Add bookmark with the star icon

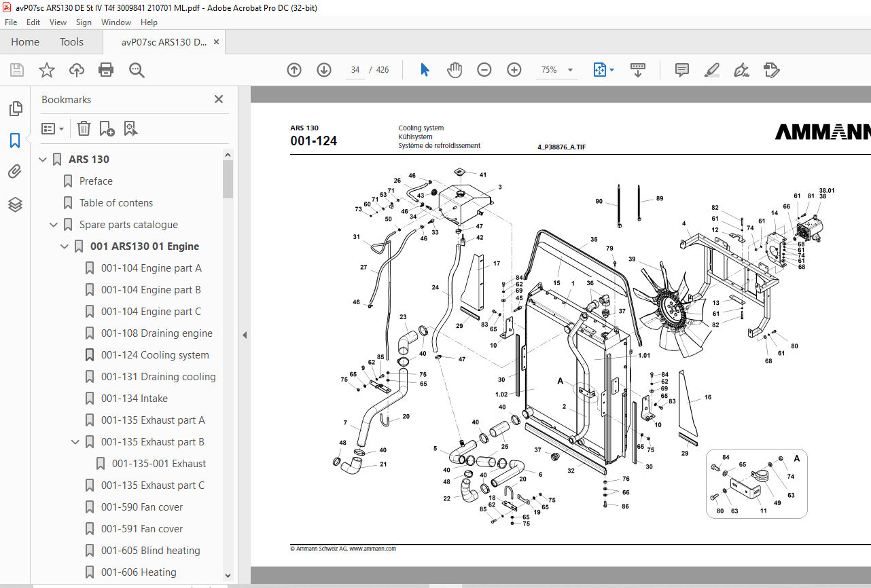47,70
